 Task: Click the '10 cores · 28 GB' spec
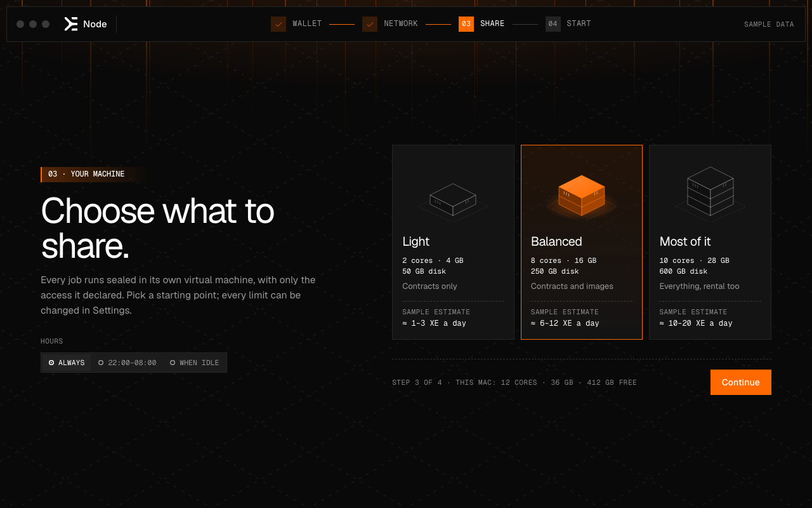click(694, 260)
